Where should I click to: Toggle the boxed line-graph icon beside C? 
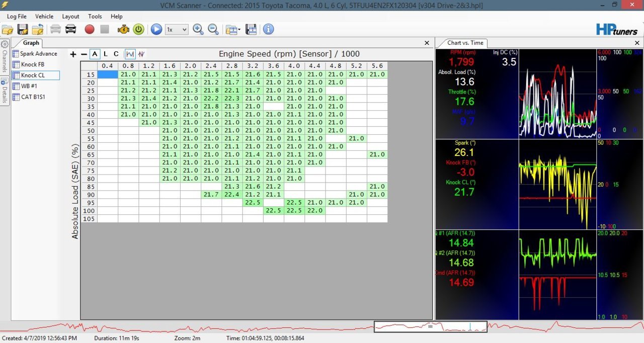[x=130, y=54]
